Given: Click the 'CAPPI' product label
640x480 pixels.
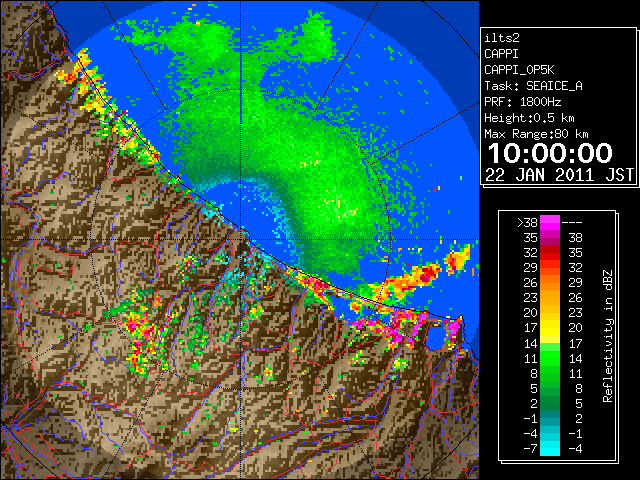Looking at the screenshot, I should [501, 54].
